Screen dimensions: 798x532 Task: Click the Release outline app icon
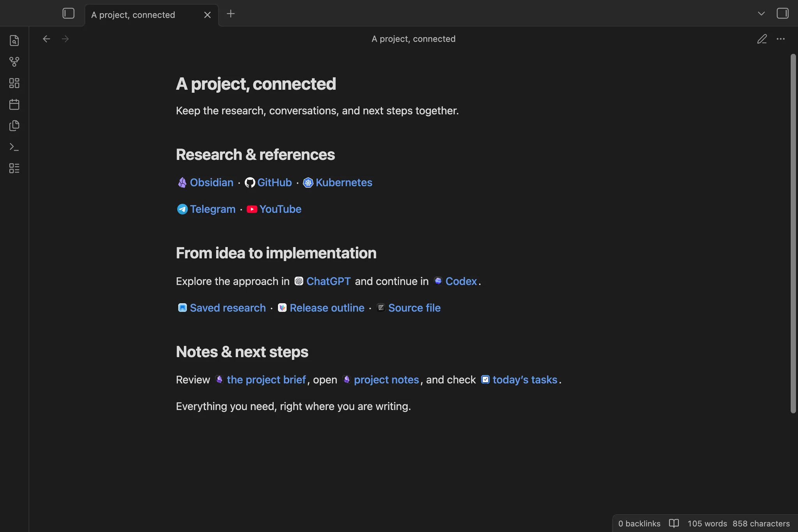(282, 308)
